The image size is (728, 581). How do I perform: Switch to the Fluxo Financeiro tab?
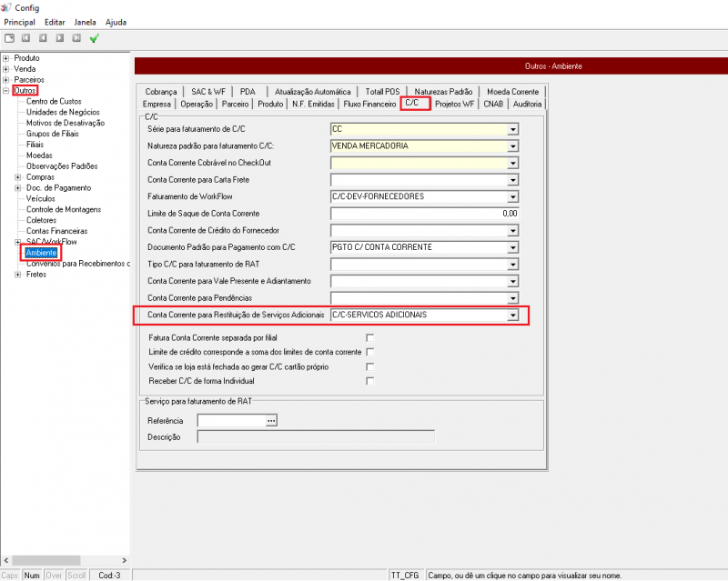369,105
